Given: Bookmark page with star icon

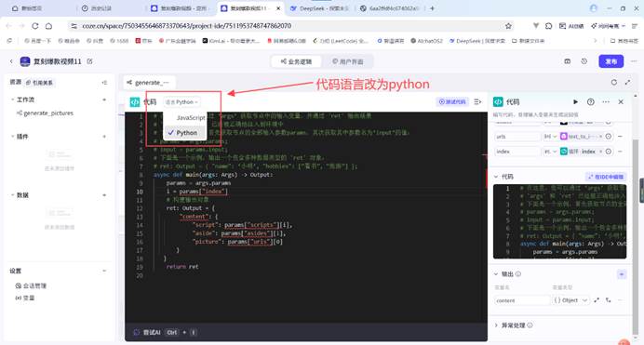Looking at the screenshot, I should pos(508,26).
